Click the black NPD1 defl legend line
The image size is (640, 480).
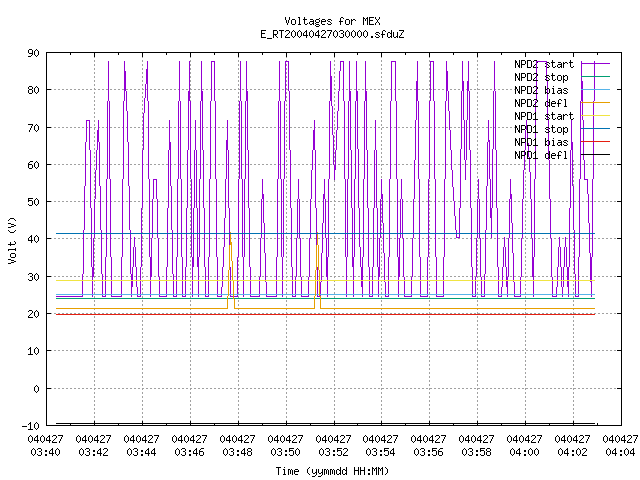coord(596,155)
